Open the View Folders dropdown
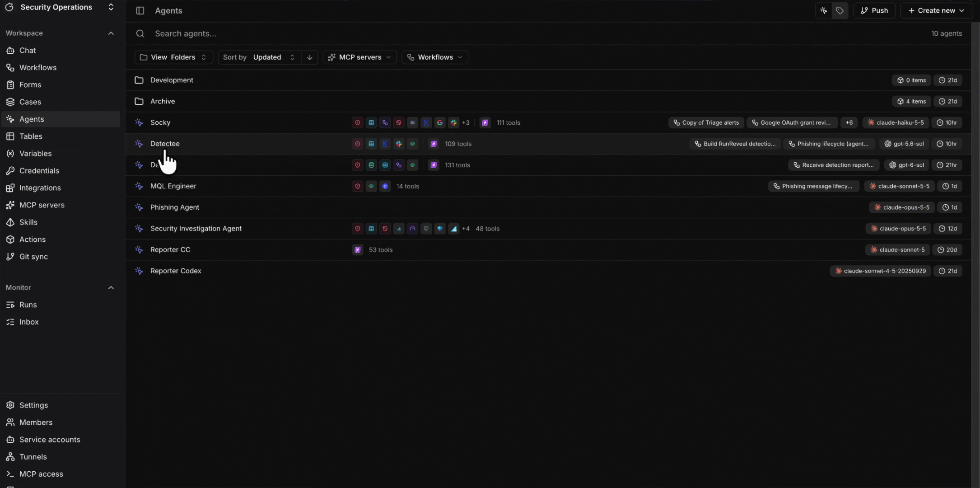This screenshot has width=980, height=488. (173, 57)
